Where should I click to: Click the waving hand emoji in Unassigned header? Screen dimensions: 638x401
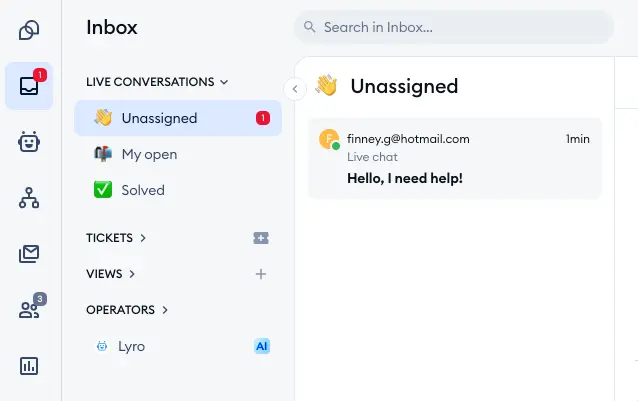coord(326,85)
